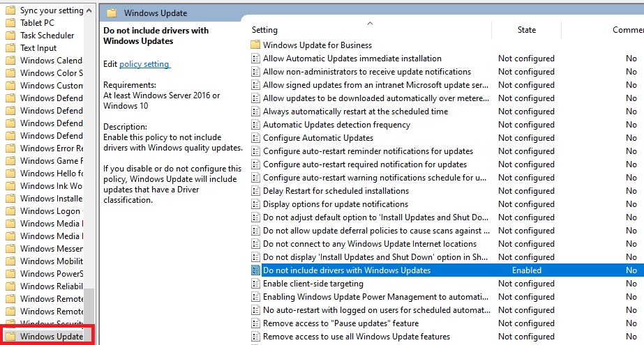The height and width of the screenshot is (345, 644).
Task: Click folder icon next to Windows Ink Workspace
Action: [x=10, y=186]
